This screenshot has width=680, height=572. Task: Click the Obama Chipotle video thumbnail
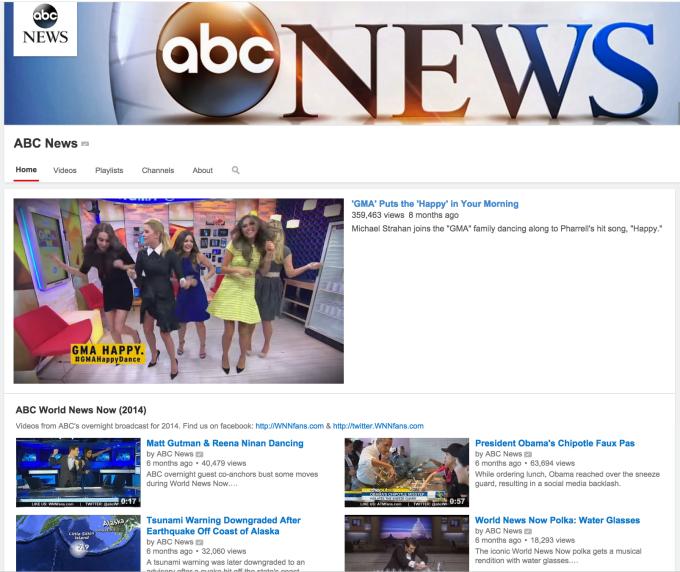point(407,472)
